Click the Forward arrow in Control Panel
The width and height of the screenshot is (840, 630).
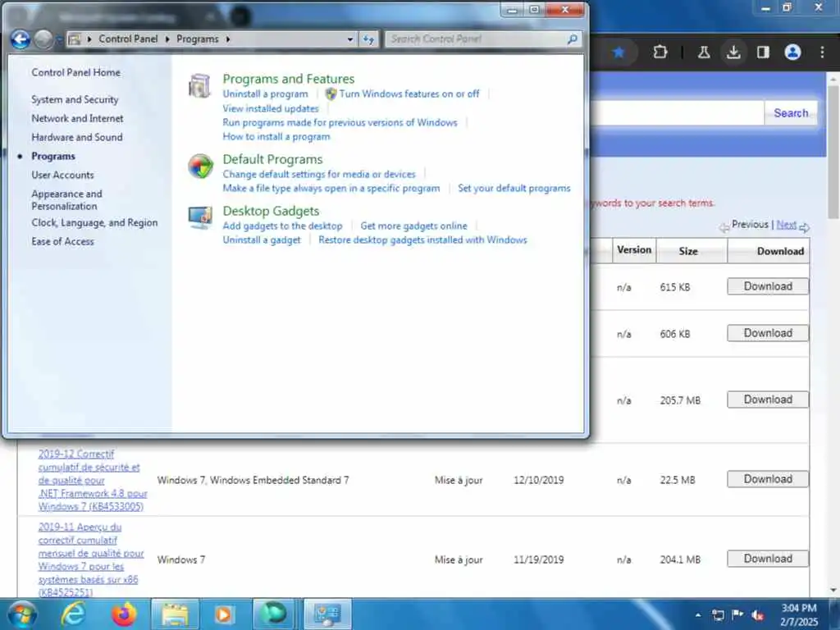pos(43,39)
